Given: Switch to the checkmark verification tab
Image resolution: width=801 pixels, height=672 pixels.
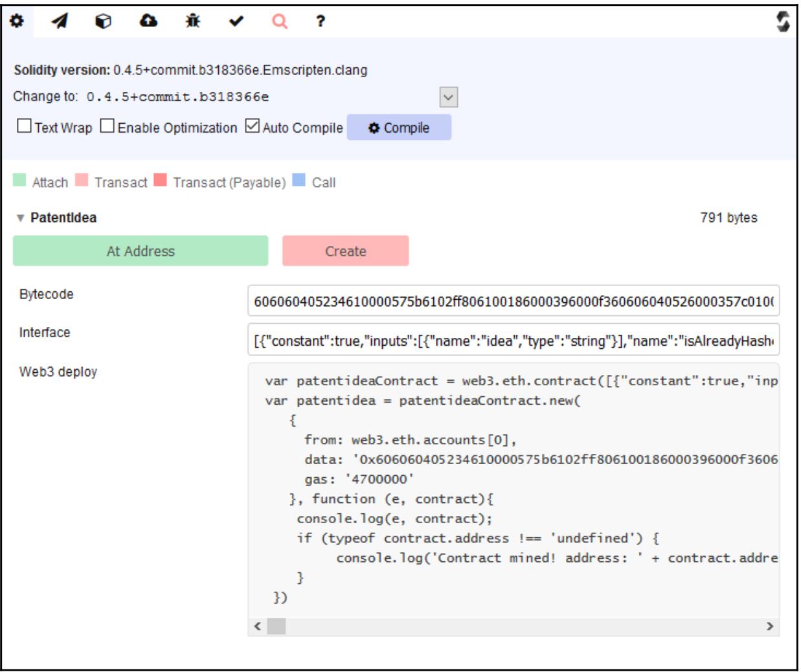Looking at the screenshot, I should pos(236,22).
